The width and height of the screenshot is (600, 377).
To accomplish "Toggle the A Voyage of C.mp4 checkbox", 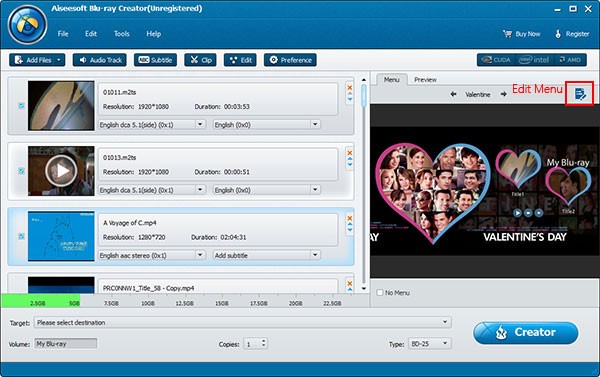I will pyautogui.click(x=22, y=236).
